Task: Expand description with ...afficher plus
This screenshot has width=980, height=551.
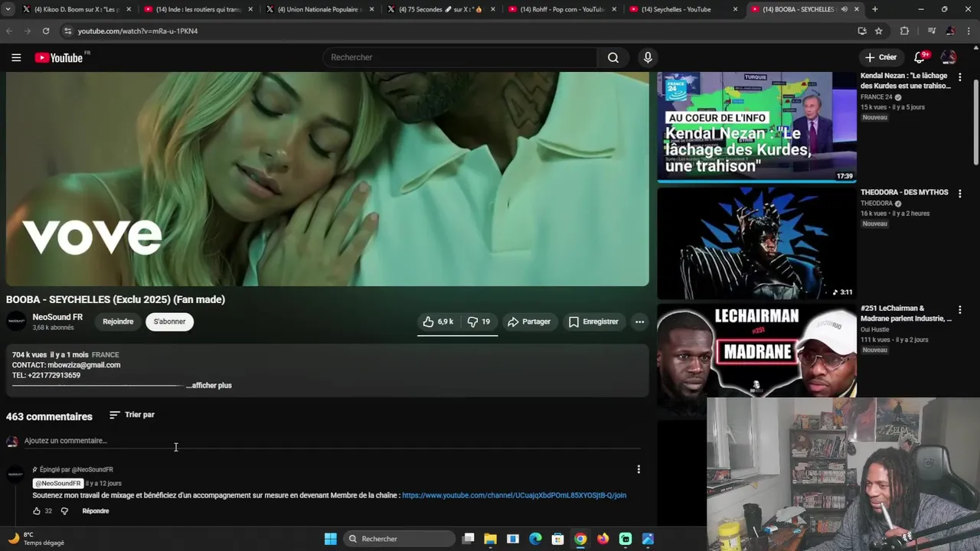Action: coord(209,386)
